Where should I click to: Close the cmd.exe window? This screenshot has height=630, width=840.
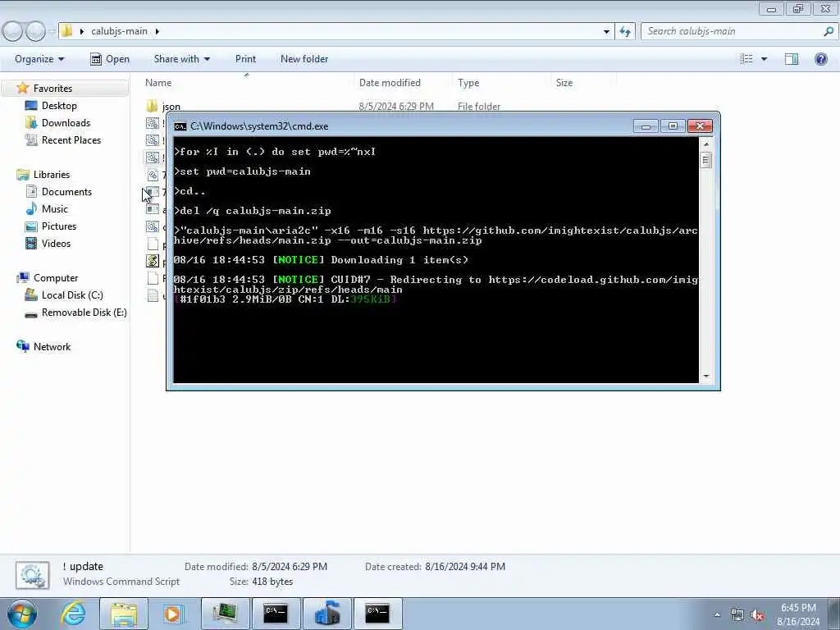(700, 126)
